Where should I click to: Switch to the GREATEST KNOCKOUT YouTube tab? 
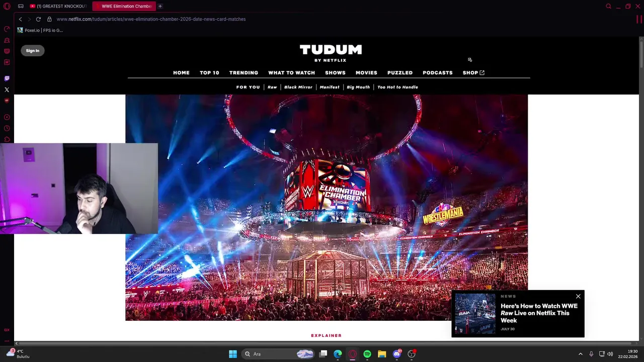[x=58, y=6]
